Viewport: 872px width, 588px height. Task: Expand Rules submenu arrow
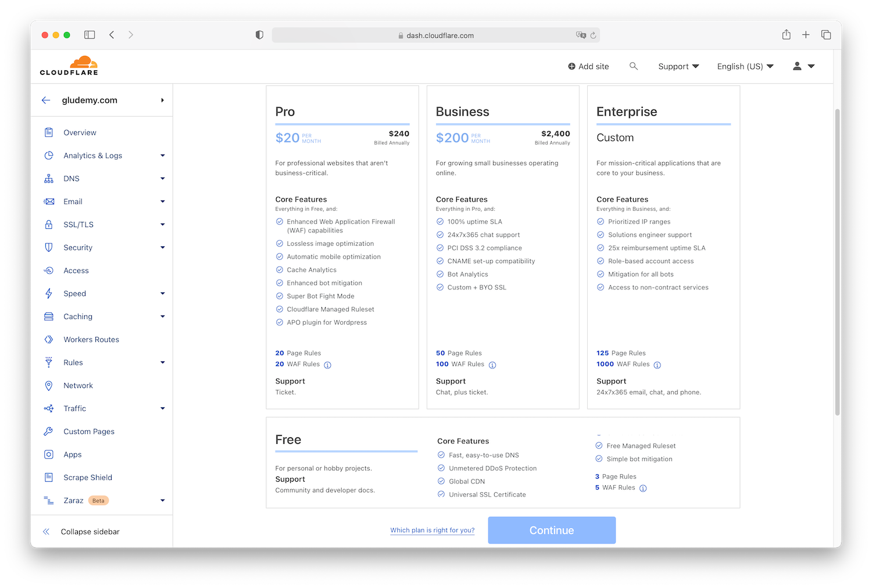[163, 363]
